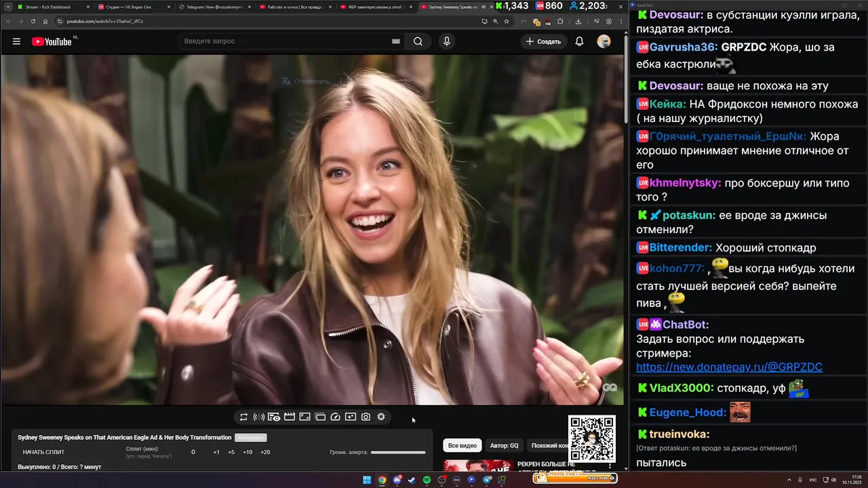This screenshot has width=868, height=488.
Task: Add +5 minutes to the split
Action: (231, 452)
